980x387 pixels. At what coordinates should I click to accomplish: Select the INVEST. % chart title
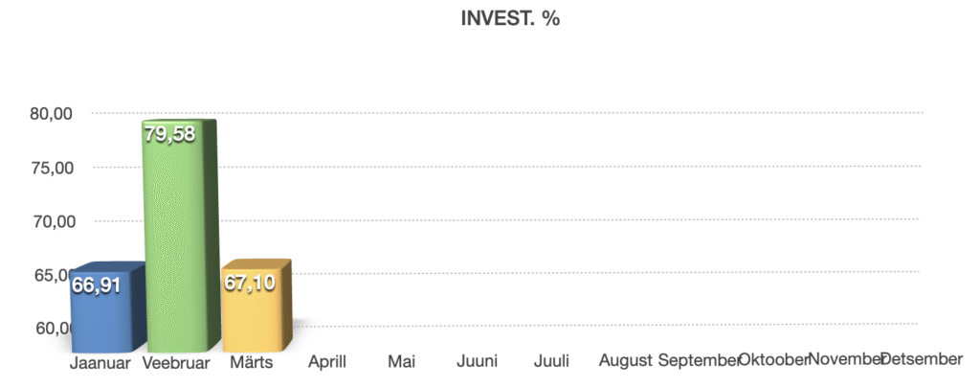coord(510,19)
